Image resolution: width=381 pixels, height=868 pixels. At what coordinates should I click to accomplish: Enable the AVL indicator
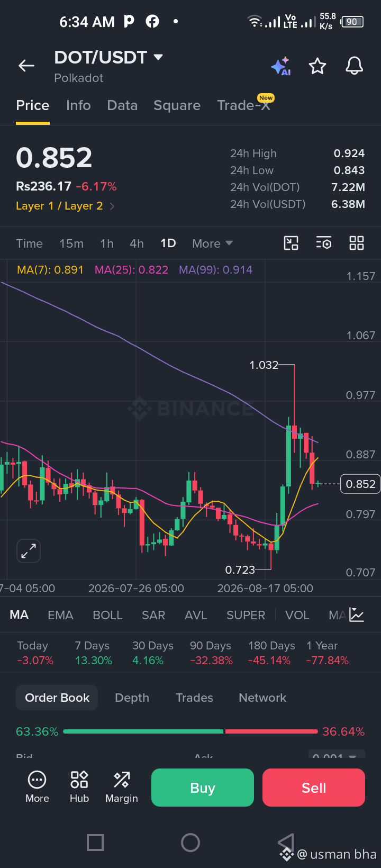[x=196, y=615]
